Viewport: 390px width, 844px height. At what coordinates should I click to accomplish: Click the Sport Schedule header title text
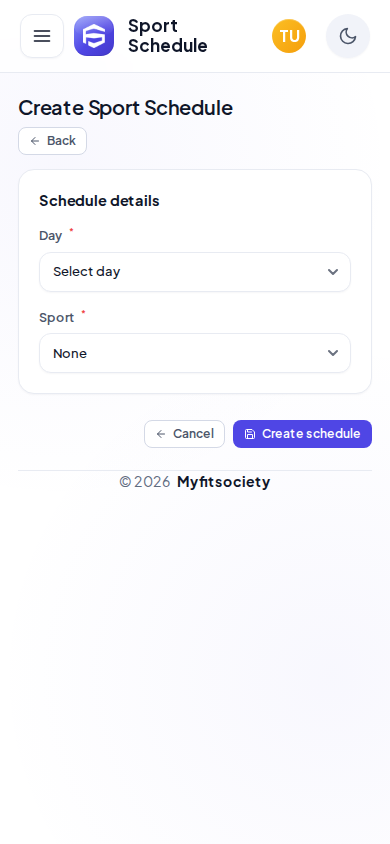pyautogui.click(x=168, y=36)
